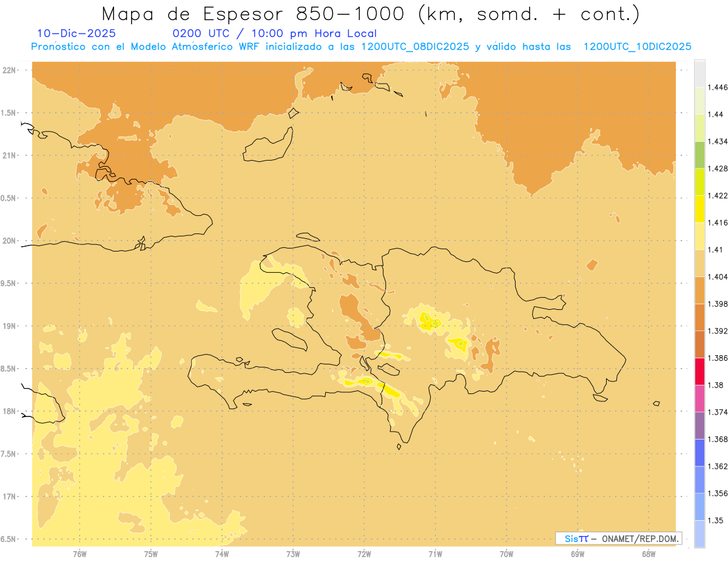728x562 pixels.
Task: Click the 21N latitude axis label
Action: coord(10,155)
